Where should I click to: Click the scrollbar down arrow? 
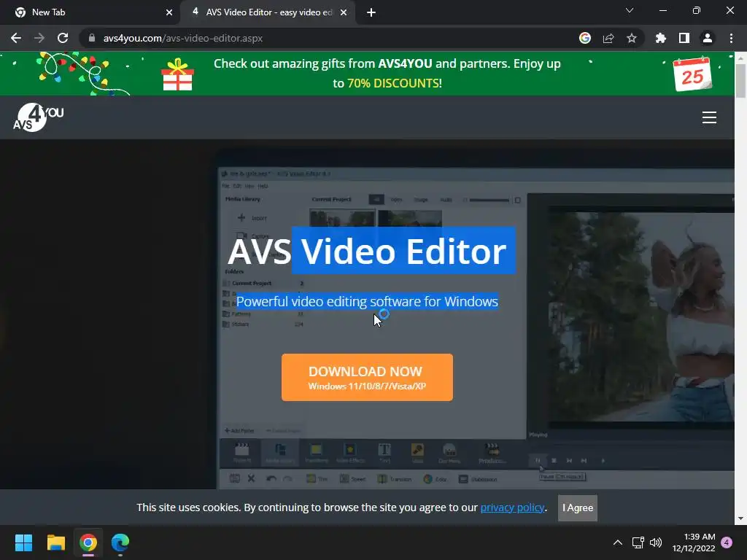(x=740, y=518)
